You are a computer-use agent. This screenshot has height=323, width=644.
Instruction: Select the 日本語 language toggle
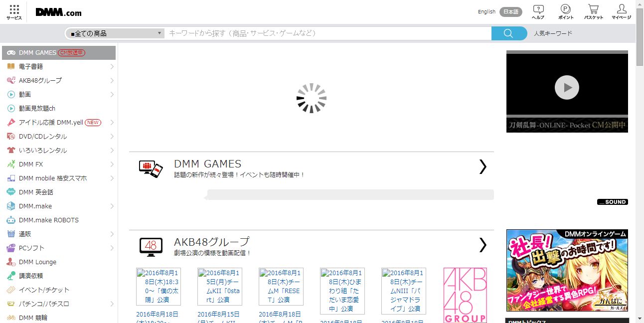pyautogui.click(x=511, y=12)
